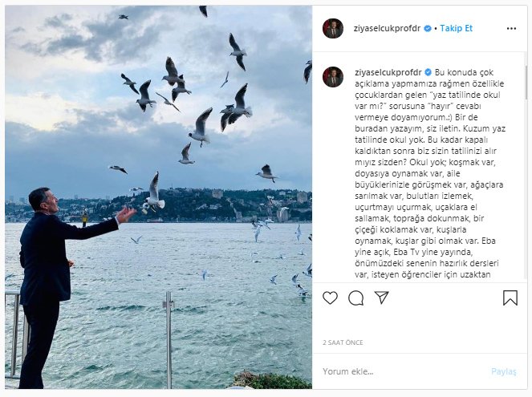Click the caption scrollbar on the right
The height and width of the screenshot is (397, 532).
(526, 81)
